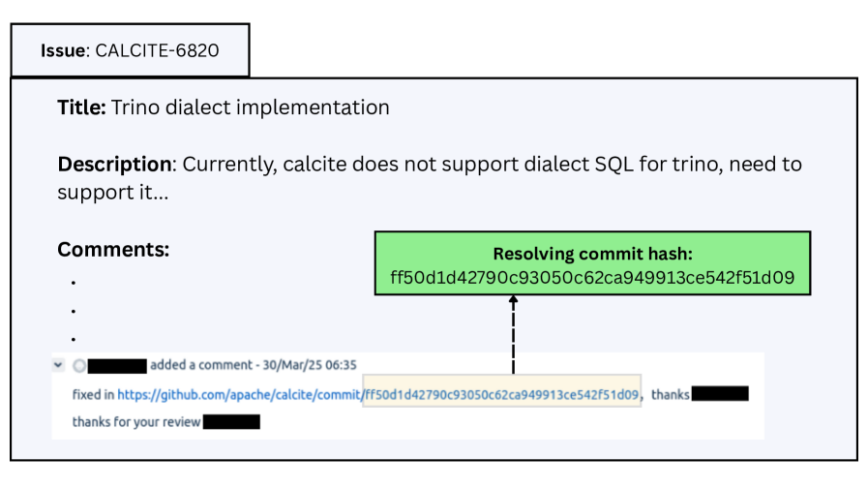Collapse the comment with the chevron arrow

(x=59, y=365)
